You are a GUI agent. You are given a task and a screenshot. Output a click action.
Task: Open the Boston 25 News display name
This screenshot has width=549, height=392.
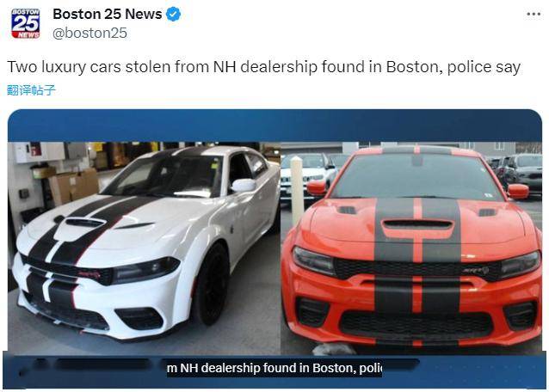coord(108,15)
